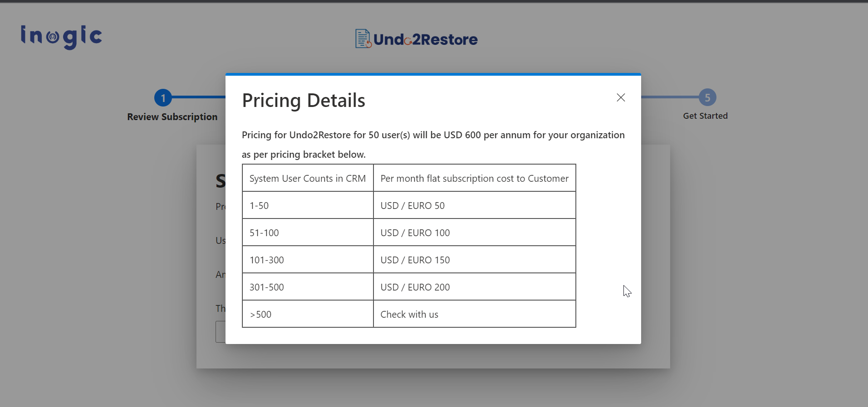
Task: Go to the Review Subscription step label
Action: pyautogui.click(x=172, y=117)
